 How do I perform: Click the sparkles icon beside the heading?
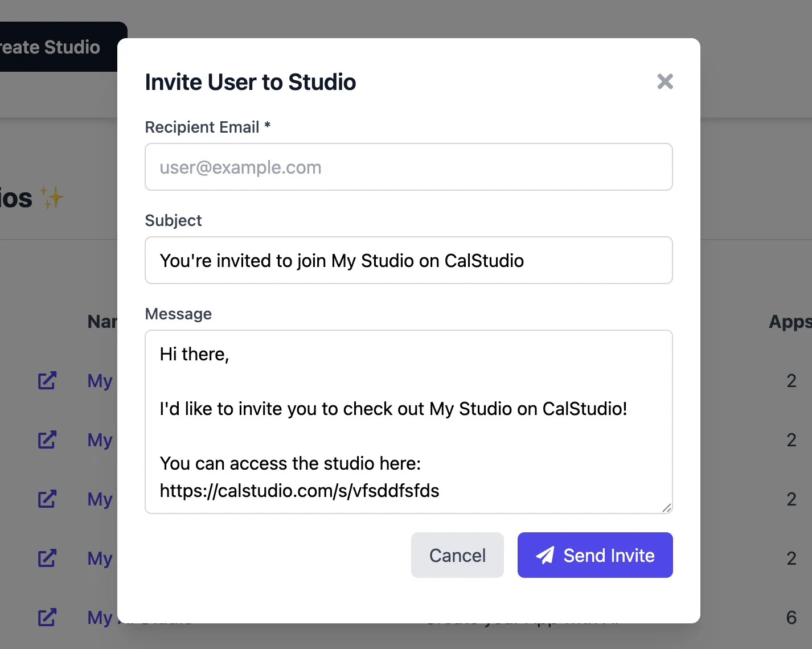(52, 198)
